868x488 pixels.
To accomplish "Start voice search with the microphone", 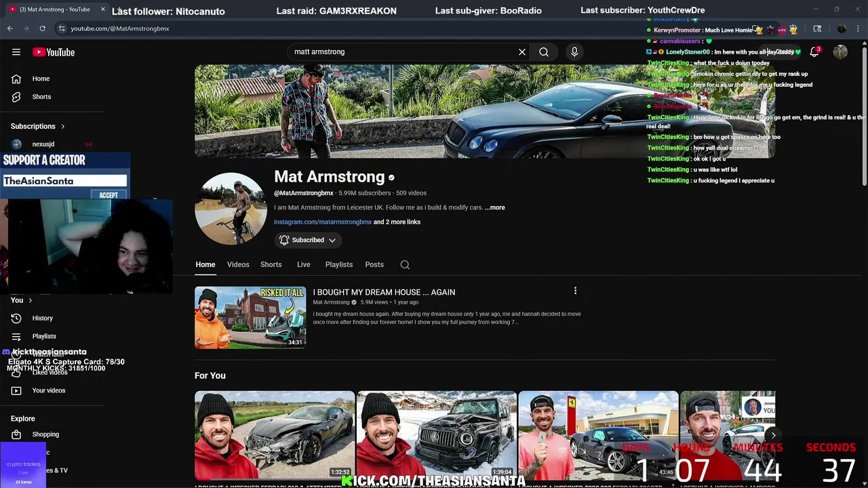I will [574, 52].
